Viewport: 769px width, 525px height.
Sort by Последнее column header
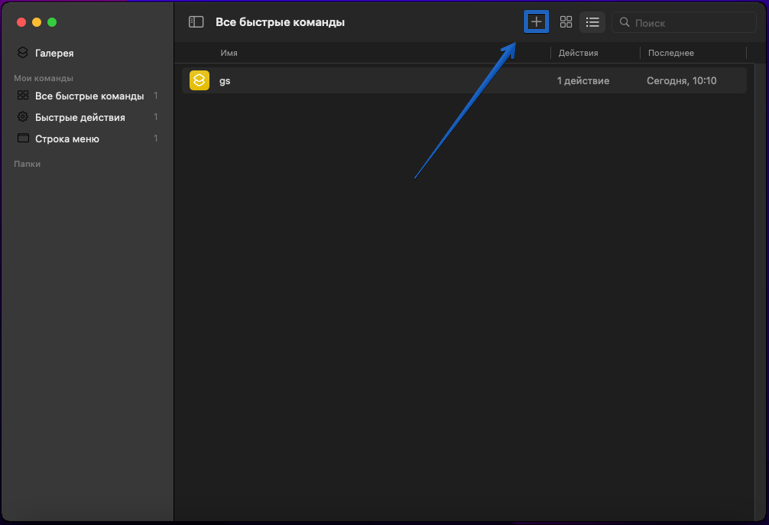click(x=671, y=53)
